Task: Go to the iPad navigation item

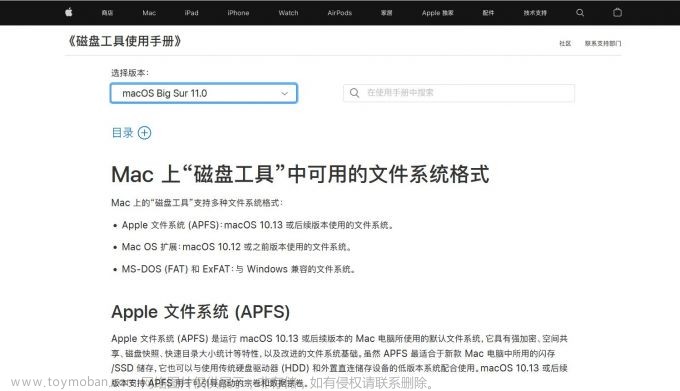Action: point(191,13)
